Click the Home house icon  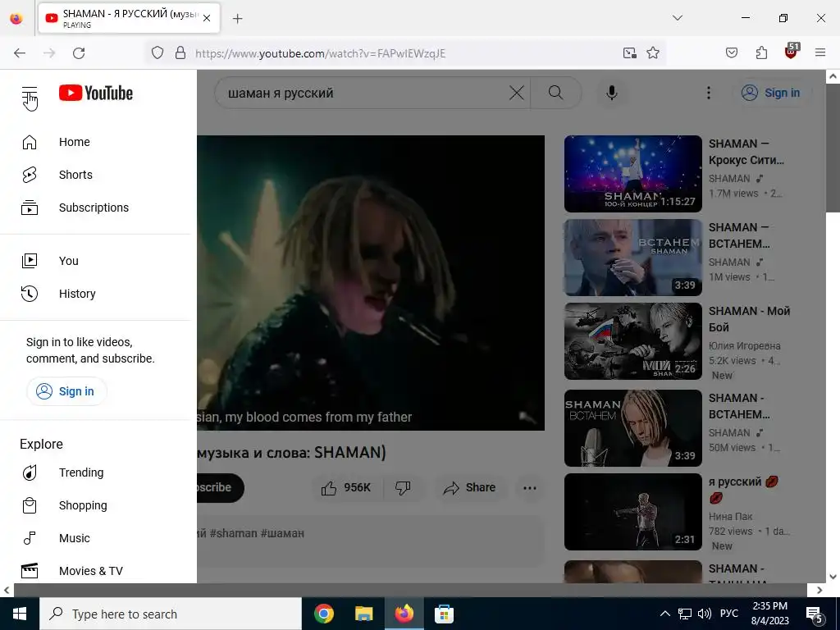tap(30, 142)
